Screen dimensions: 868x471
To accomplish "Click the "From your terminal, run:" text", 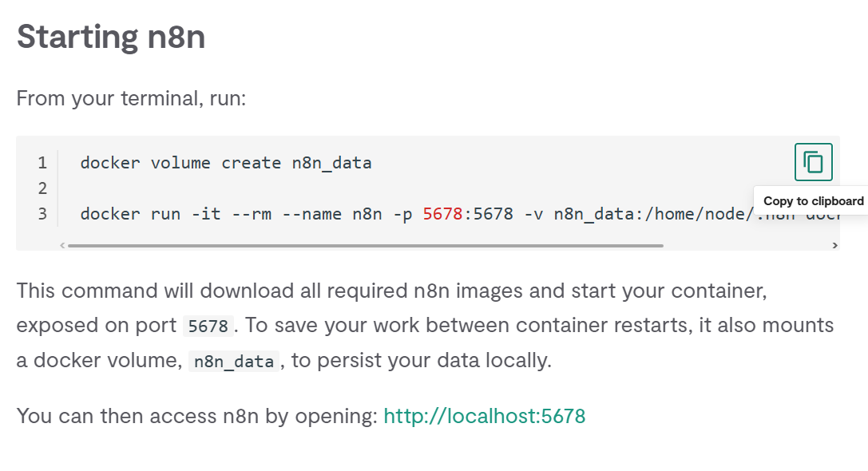I will [131, 99].
